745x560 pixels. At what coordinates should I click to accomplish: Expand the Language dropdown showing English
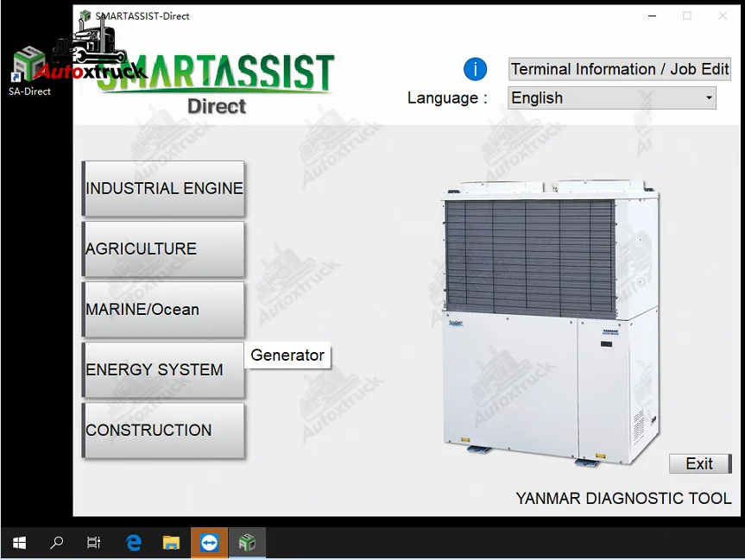[x=612, y=98]
